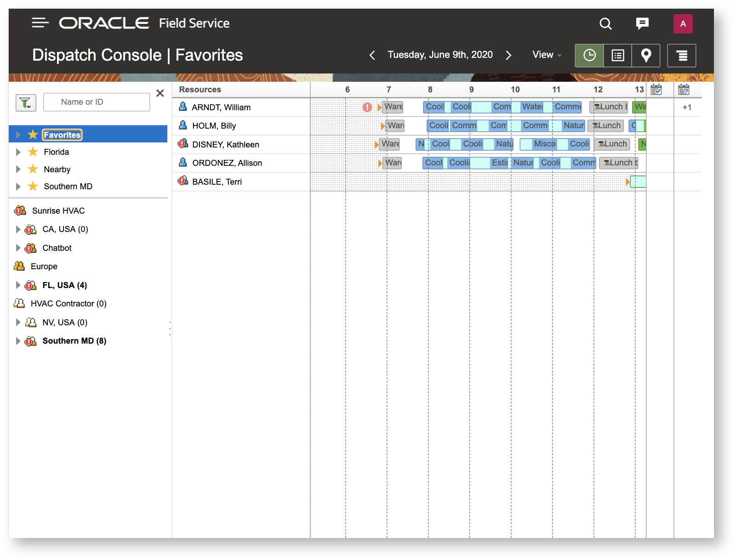Select Sunrise HVAC organization

(x=58, y=211)
